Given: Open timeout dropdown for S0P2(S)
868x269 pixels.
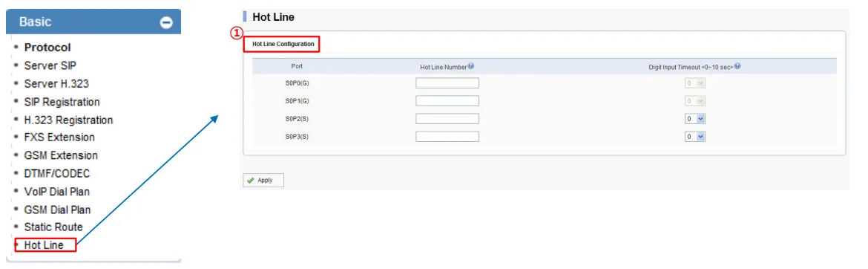Looking at the screenshot, I should 694,119.
